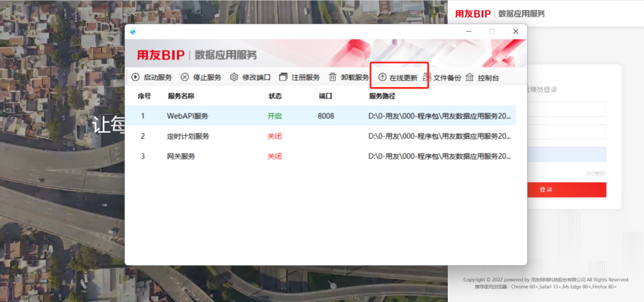Click the 服务名称 column header
Screen dimensions: 644x302
pos(181,96)
